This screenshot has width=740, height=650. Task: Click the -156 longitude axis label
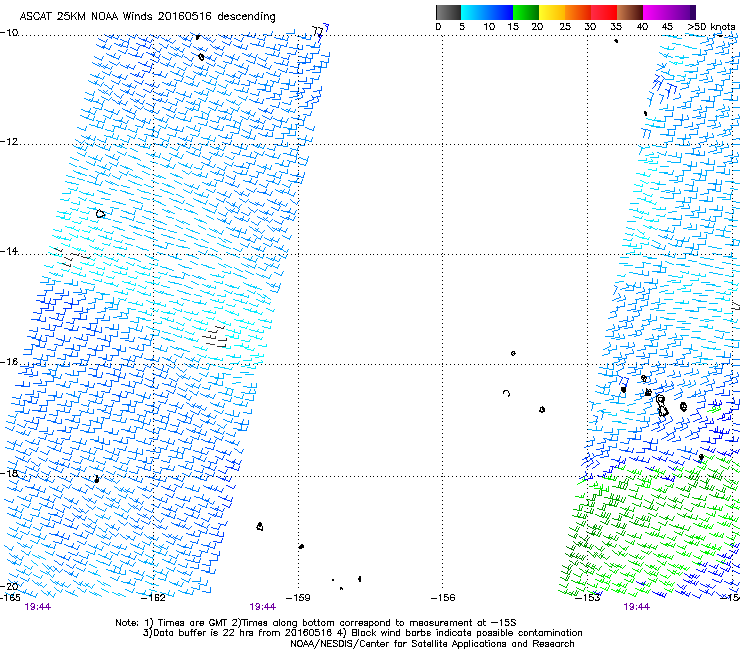point(443,598)
